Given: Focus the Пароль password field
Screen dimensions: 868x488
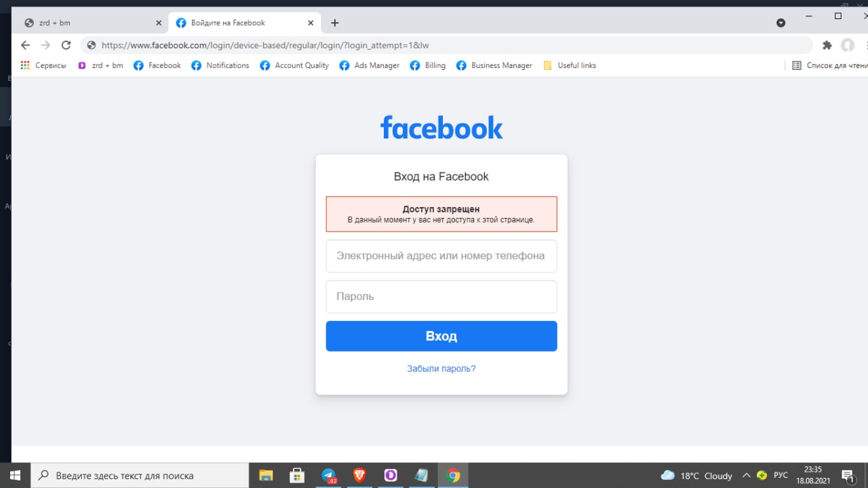Looking at the screenshot, I should click(441, 297).
